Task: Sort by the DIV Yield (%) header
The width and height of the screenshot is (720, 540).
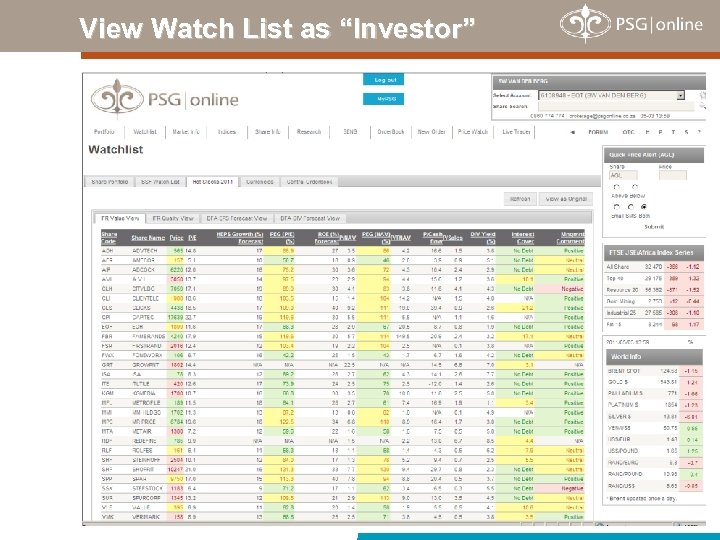Action: click(x=483, y=238)
